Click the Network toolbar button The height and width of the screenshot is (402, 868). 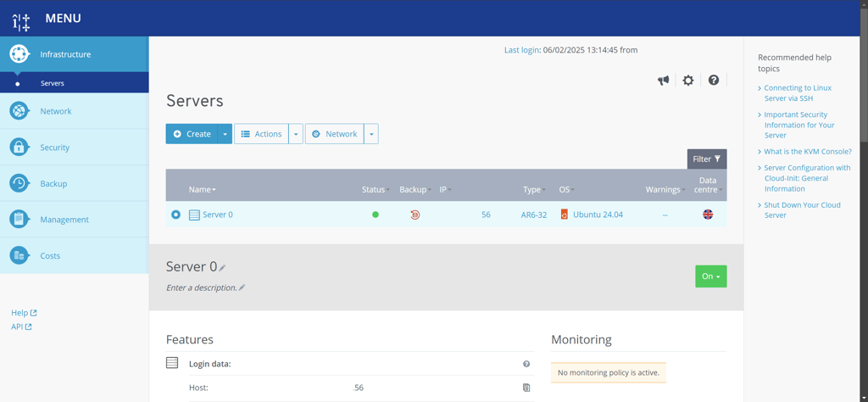tap(334, 134)
